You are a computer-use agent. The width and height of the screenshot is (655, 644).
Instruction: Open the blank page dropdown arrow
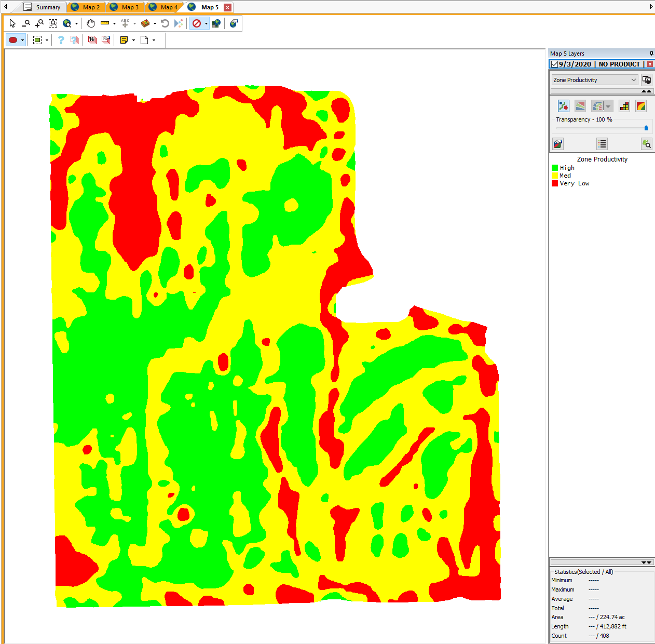click(154, 40)
